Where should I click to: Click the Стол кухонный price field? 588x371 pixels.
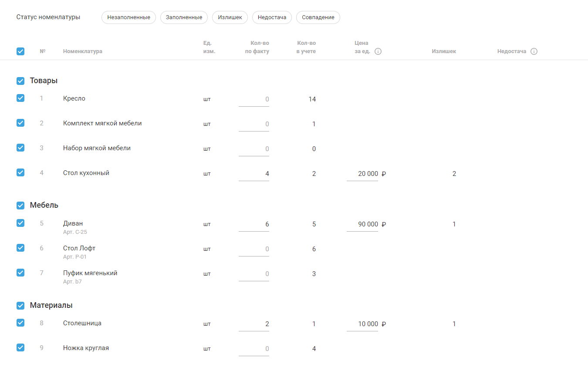tap(363, 174)
